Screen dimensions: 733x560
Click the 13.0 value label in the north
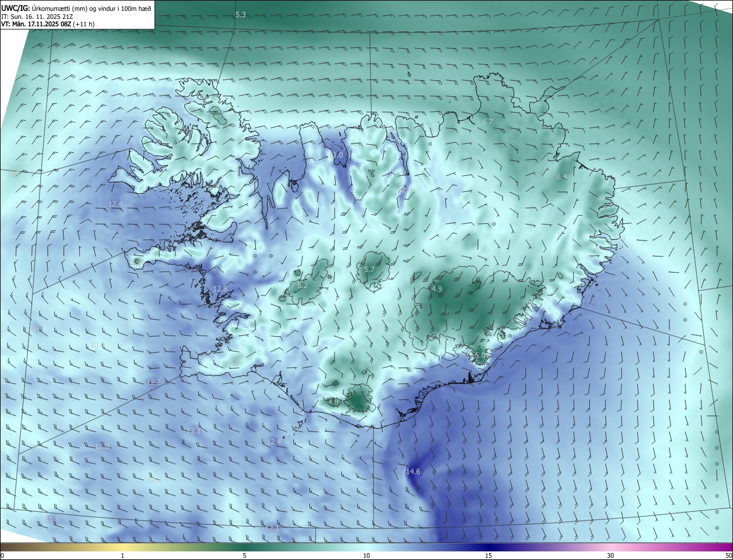[x=336, y=155]
